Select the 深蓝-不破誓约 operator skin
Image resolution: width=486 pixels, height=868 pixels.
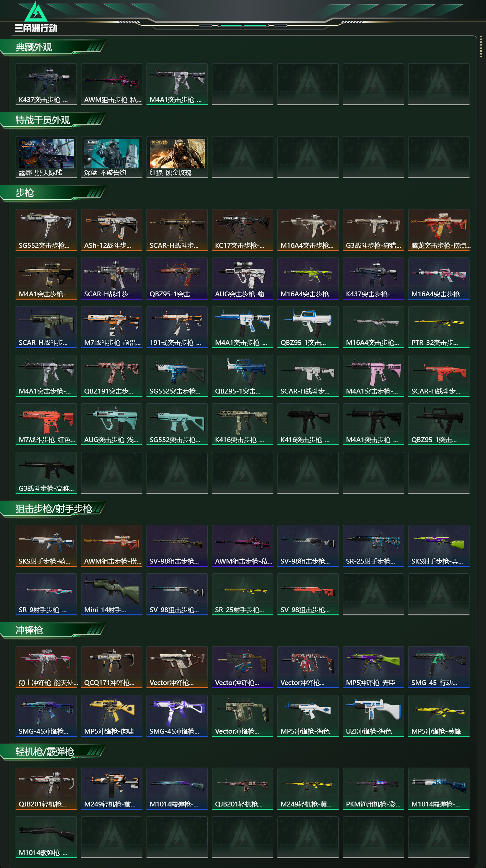click(111, 157)
